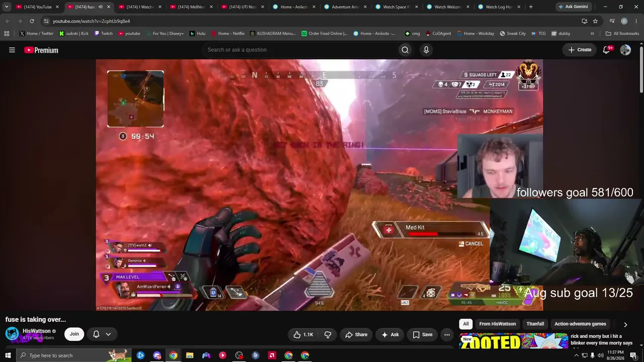
Task: Start voice search with the microphone
Action: (426, 50)
